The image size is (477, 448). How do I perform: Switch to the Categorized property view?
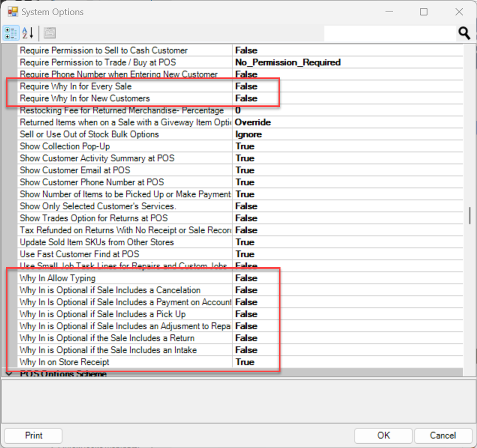click(x=11, y=33)
